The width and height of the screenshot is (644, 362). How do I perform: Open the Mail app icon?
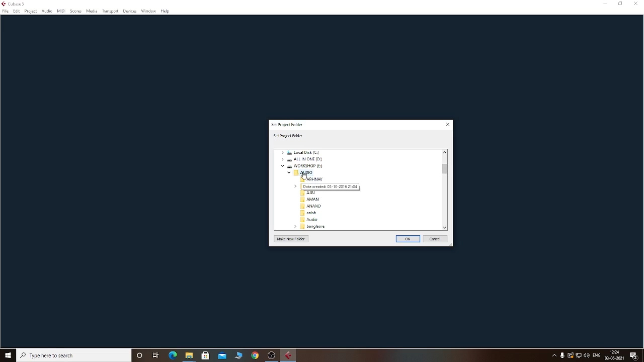[222, 355]
